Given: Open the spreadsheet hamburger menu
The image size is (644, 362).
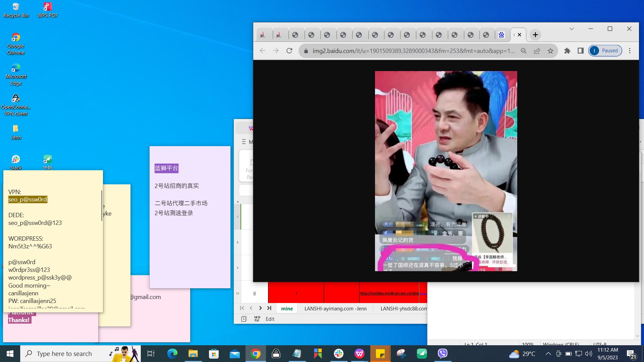Looking at the screenshot, I should click(244, 142).
